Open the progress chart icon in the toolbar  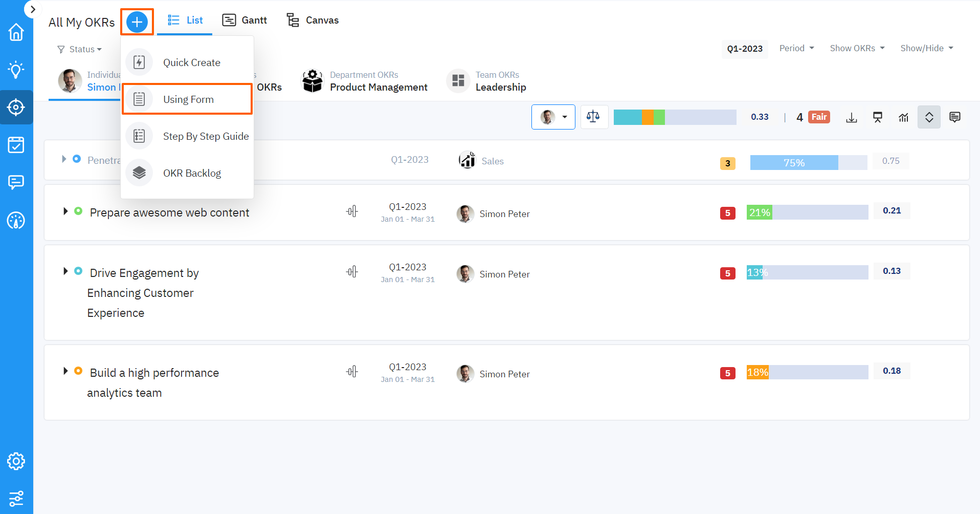click(x=903, y=117)
